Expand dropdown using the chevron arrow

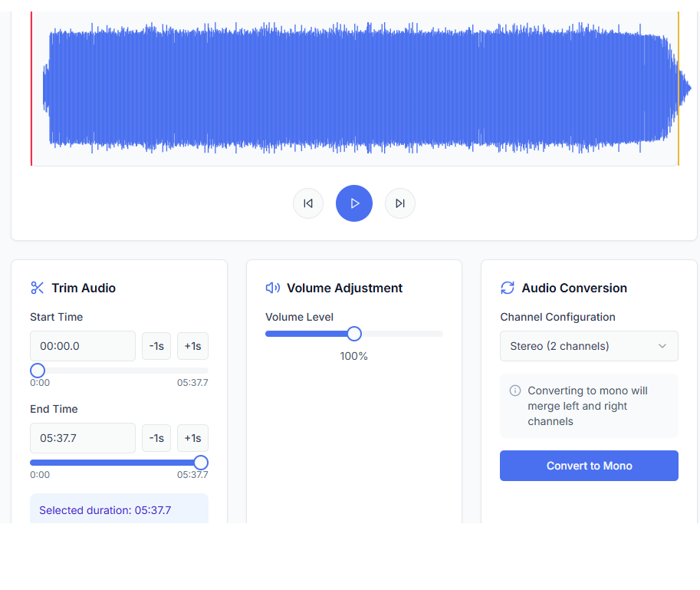(662, 346)
